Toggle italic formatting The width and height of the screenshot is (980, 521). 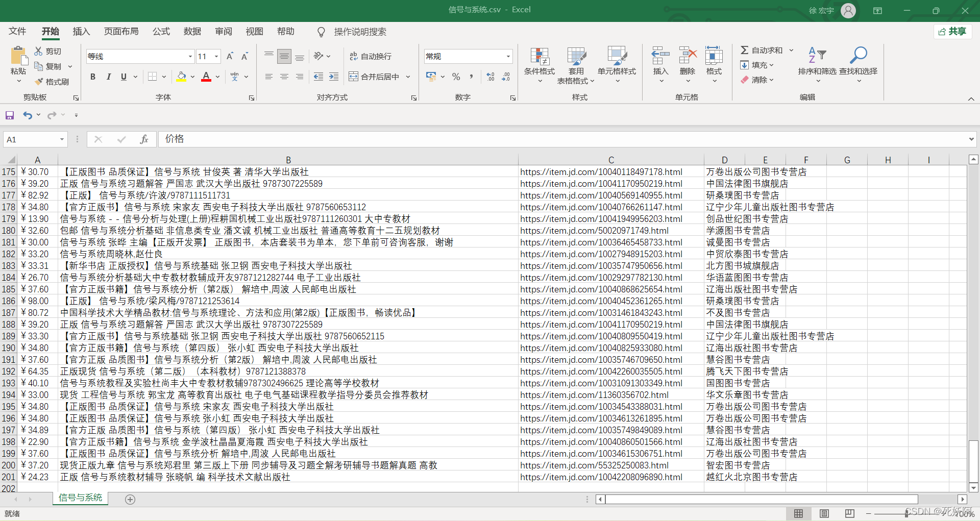108,77
